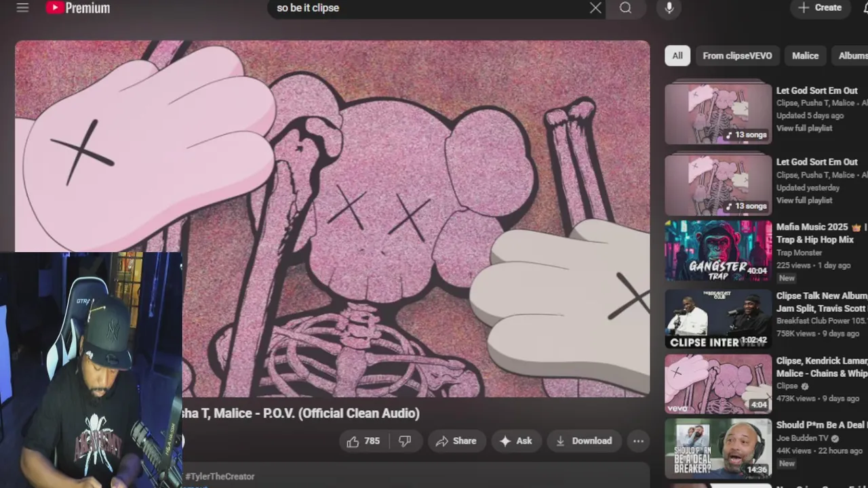This screenshot has width=868, height=488.
Task: Clear the search box text
Action: 595,8
